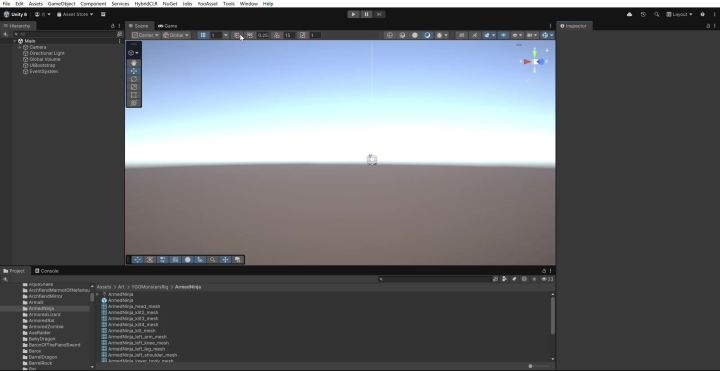
Task: Open the BarrelDragon folder in Project
Action: (x=43, y=357)
